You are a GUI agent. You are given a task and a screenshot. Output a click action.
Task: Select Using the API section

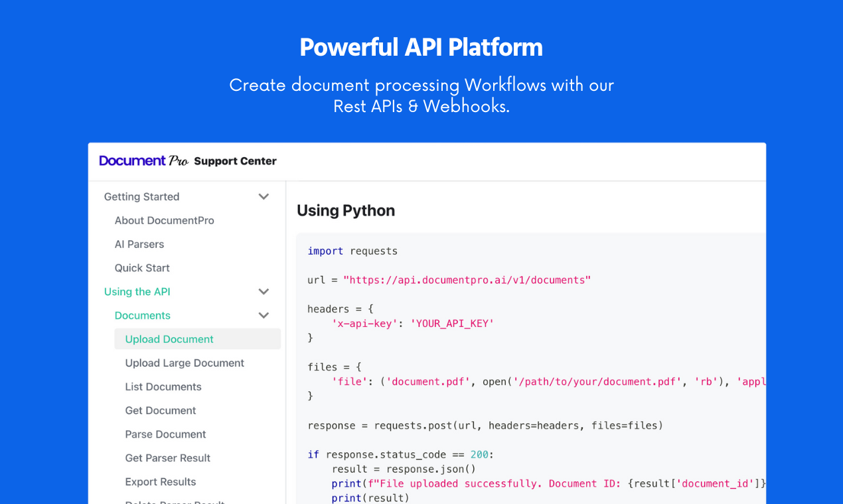click(137, 292)
